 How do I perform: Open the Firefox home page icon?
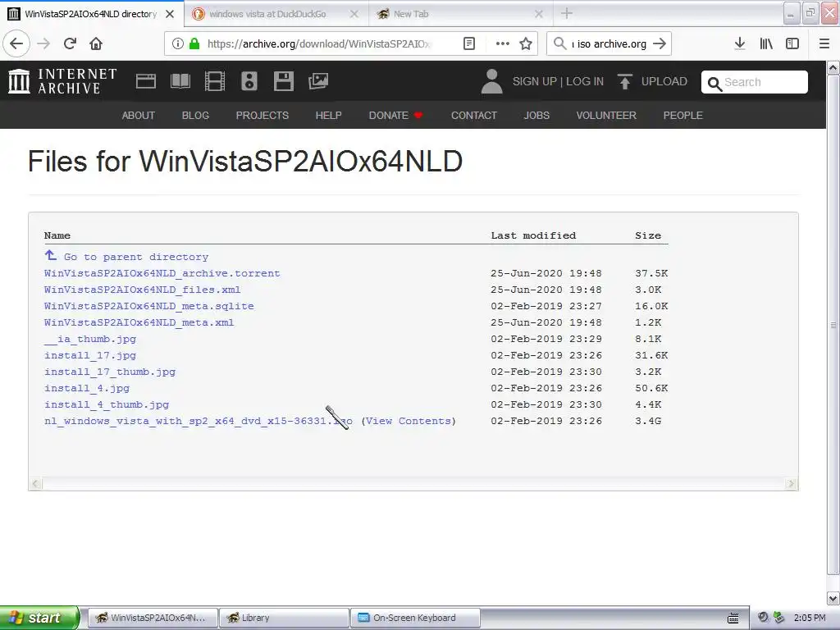coord(96,43)
